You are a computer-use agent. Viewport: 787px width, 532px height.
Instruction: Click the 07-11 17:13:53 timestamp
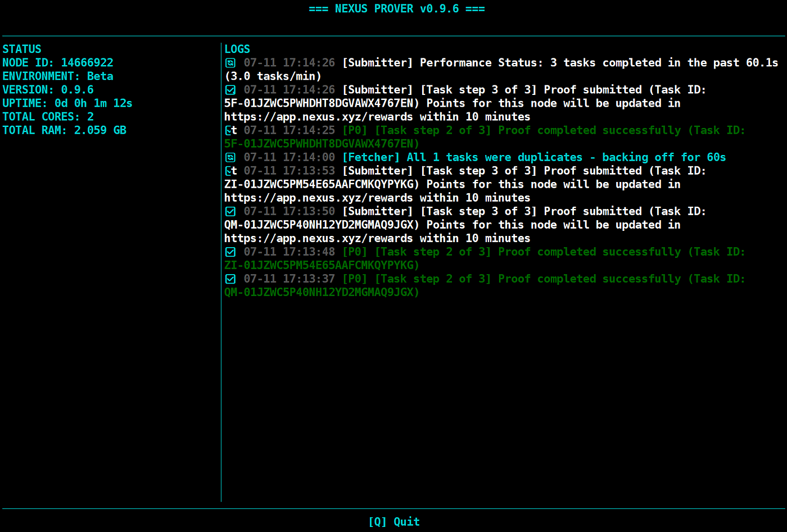tap(290, 170)
